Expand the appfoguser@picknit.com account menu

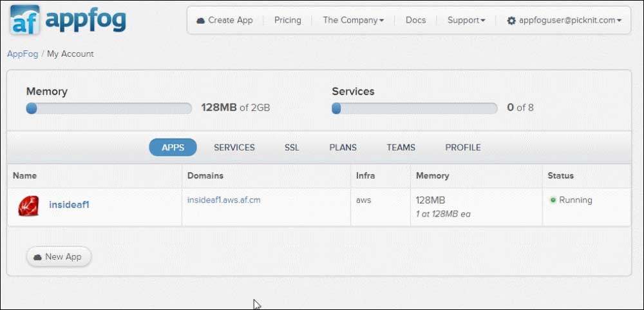(564, 20)
